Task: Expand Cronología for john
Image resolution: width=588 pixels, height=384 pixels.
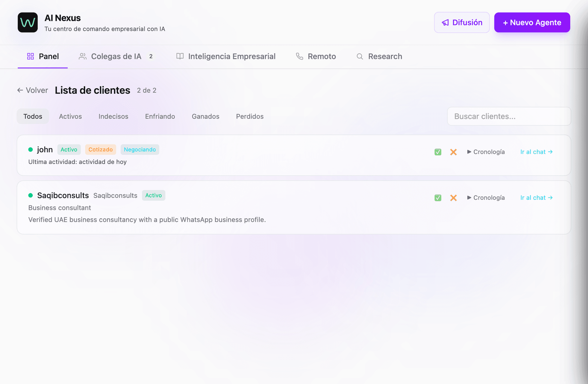Action: 486,152
